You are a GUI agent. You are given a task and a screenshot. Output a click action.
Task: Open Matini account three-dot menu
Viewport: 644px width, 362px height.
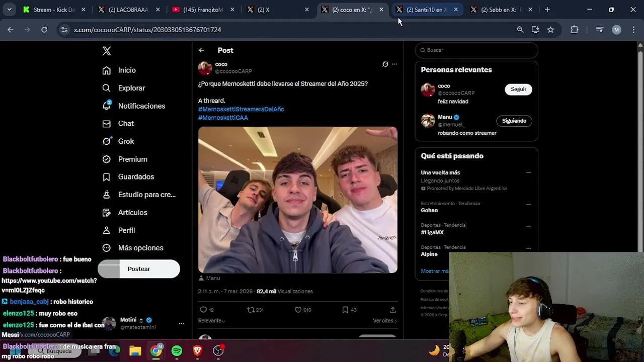[x=182, y=324]
